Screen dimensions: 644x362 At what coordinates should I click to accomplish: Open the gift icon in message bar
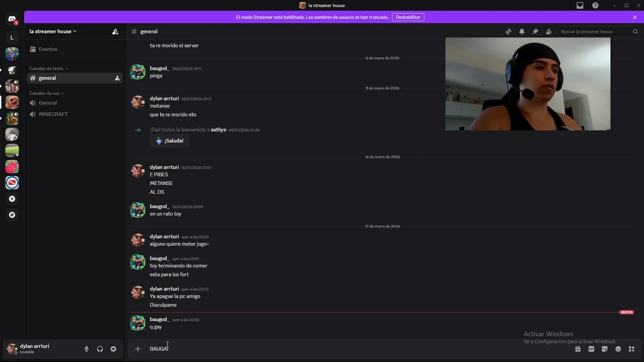tap(578, 348)
